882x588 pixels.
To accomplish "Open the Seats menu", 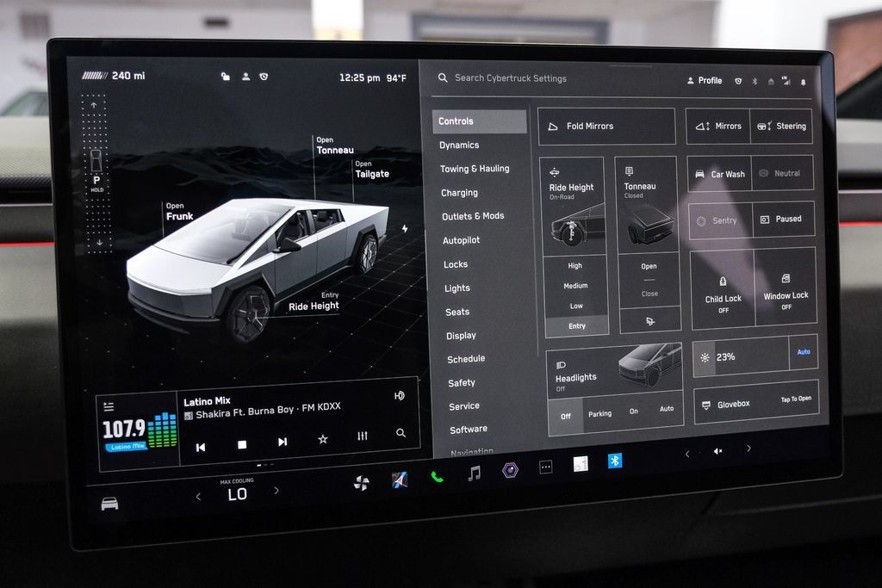I will [x=457, y=312].
